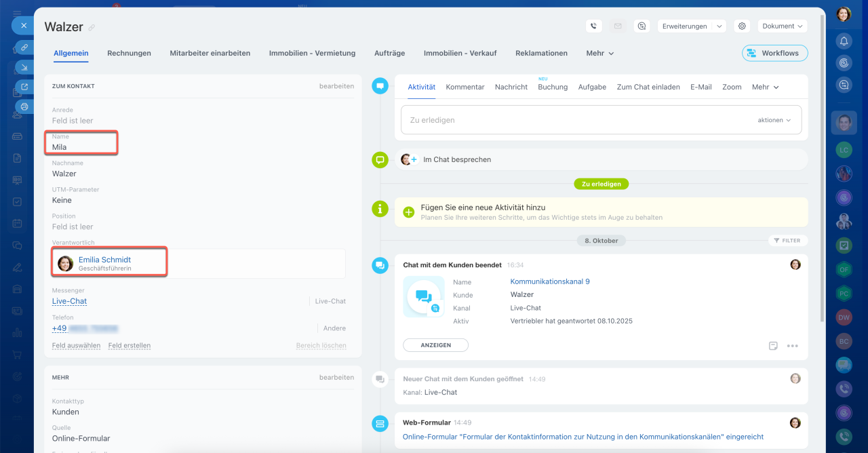
Task: Open the Dokument dropdown
Action: coord(782,26)
